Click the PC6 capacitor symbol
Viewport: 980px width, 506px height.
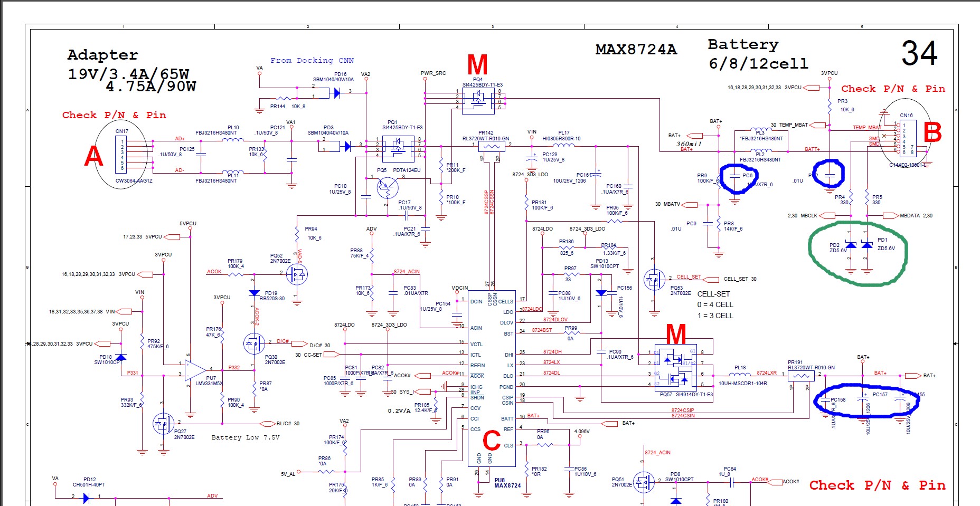(734, 175)
